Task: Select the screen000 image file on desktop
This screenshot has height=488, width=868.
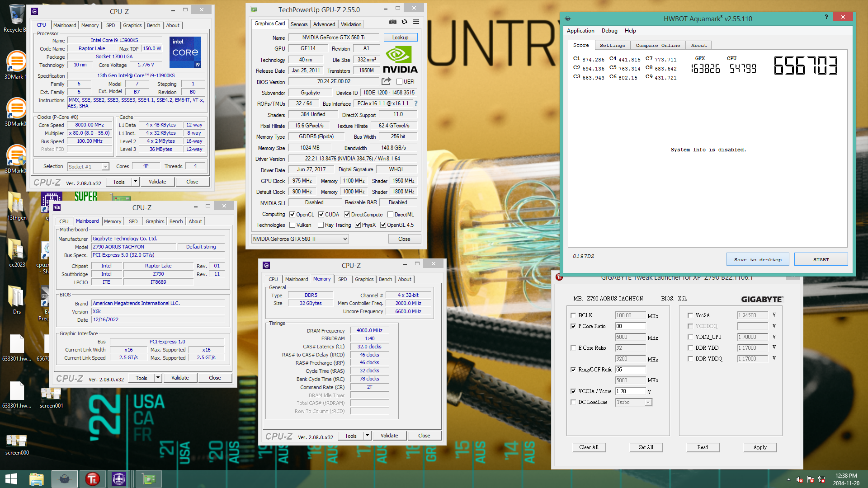Action: 17,445
